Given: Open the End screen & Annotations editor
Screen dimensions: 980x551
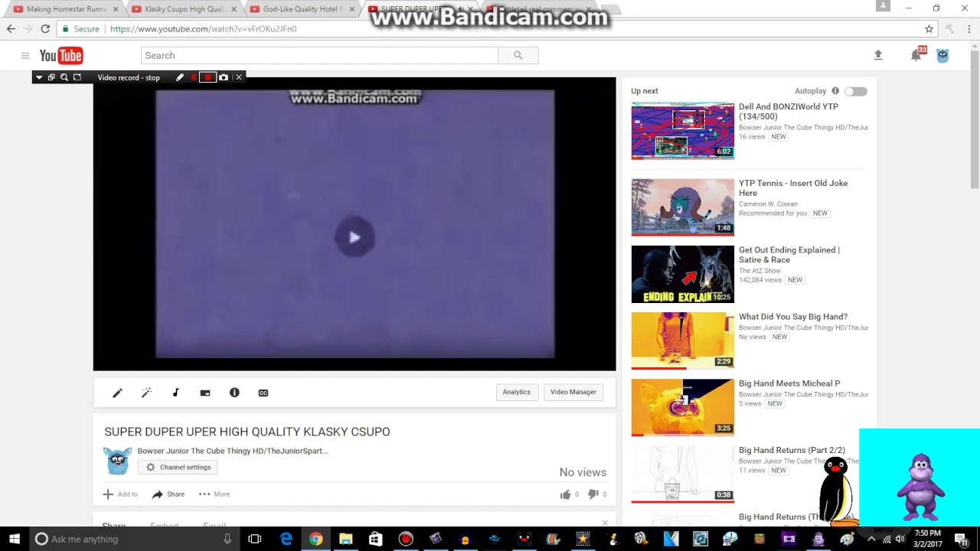Looking at the screenshot, I should pyautogui.click(x=205, y=393).
